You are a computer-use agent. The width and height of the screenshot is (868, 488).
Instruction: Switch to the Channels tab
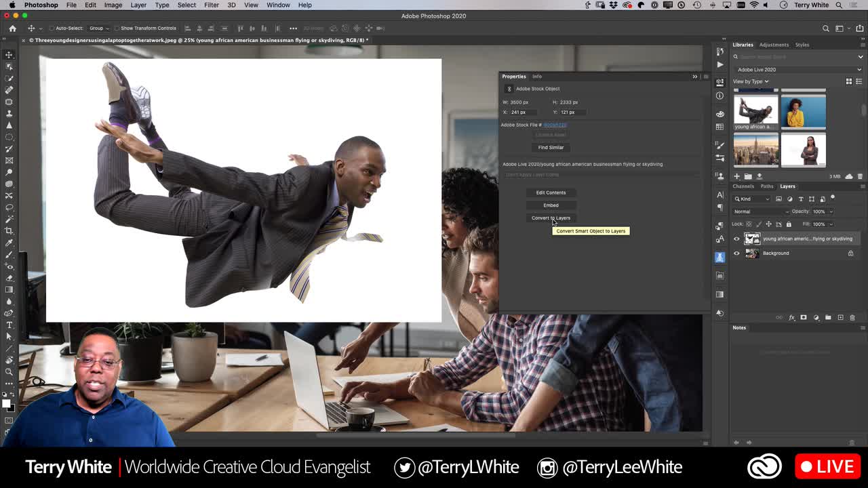(x=743, y=186)
